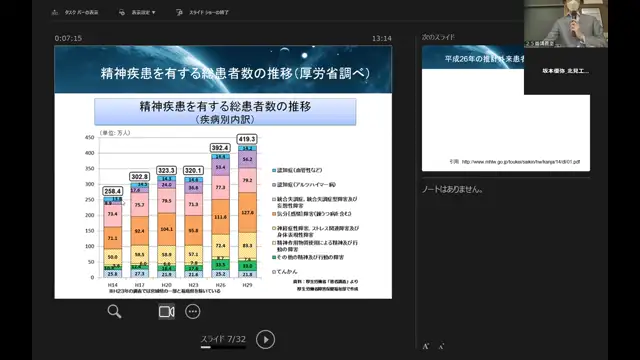Click the notes text ノートはありません。

click(x=453, y=189)
